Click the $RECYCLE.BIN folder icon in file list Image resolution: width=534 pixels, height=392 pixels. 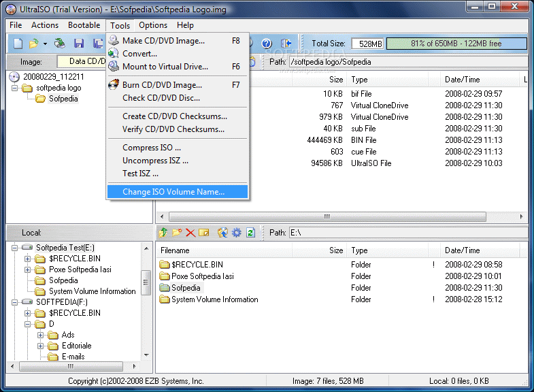pos(165,265)
